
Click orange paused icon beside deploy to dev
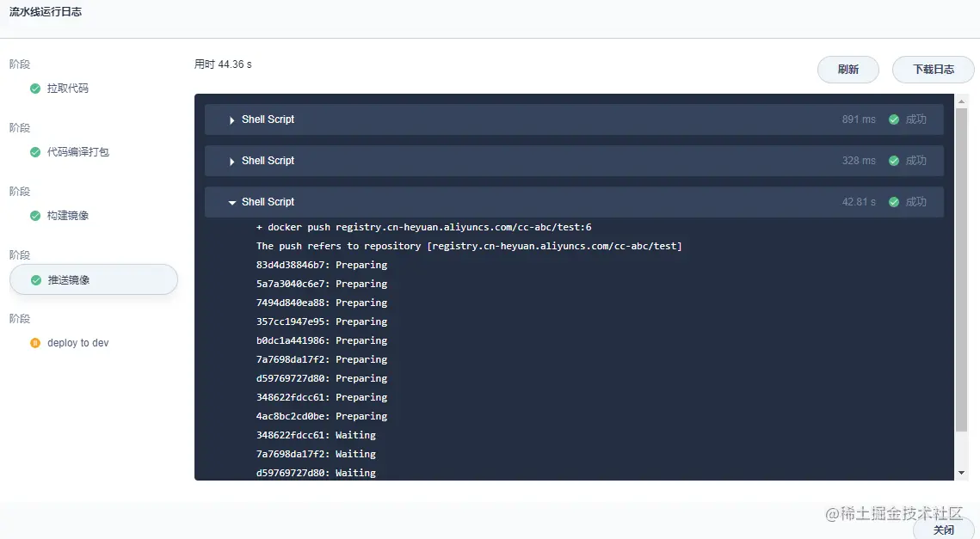click(x=35, y=343)
